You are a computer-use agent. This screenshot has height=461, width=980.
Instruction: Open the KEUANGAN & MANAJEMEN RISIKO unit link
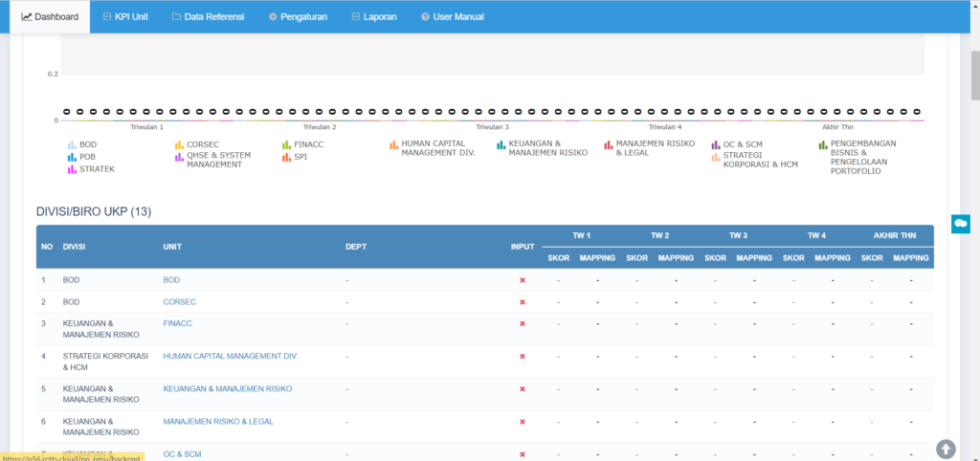[x=227, y=389]
